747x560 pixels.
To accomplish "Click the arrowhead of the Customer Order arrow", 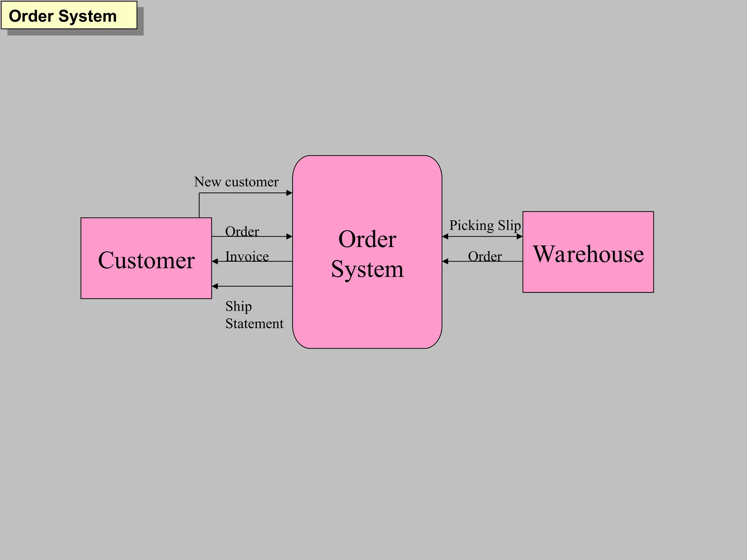I will pos(289,237).
